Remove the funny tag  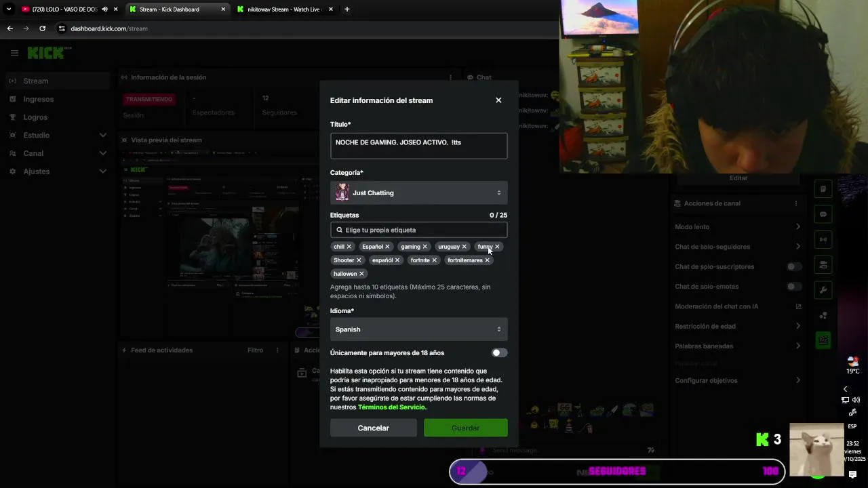pyautogui.click(x=497, y=247)
